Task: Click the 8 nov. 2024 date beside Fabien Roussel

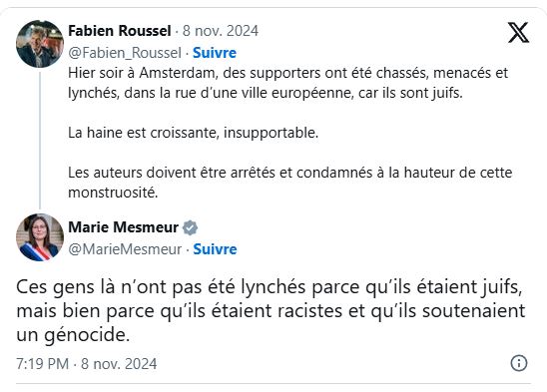Action: point(221,31)
